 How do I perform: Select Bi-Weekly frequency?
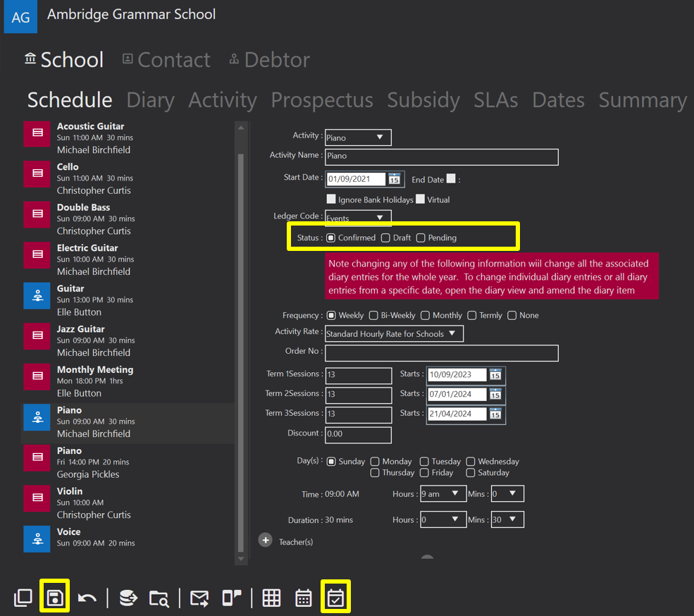pyautogui.click(x=373, y=315)
